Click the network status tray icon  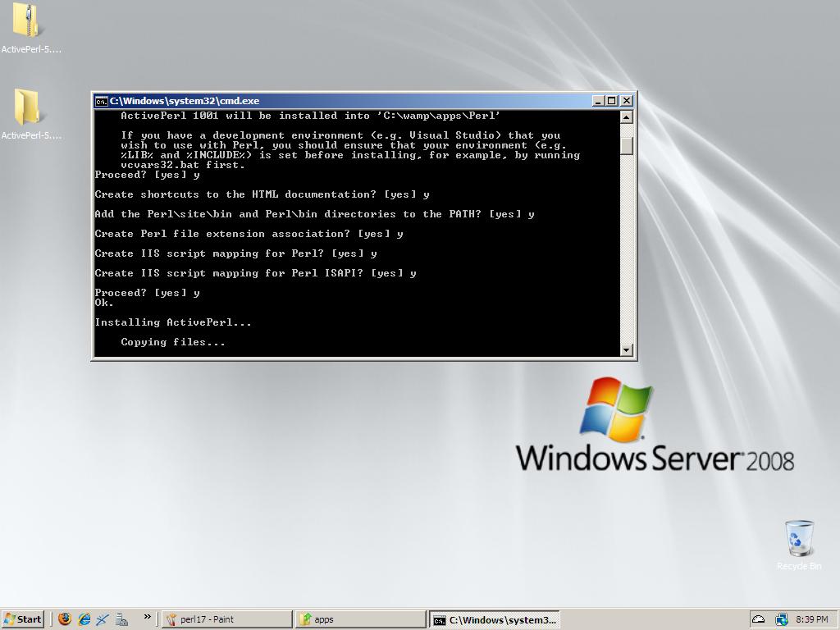(781, 619)
